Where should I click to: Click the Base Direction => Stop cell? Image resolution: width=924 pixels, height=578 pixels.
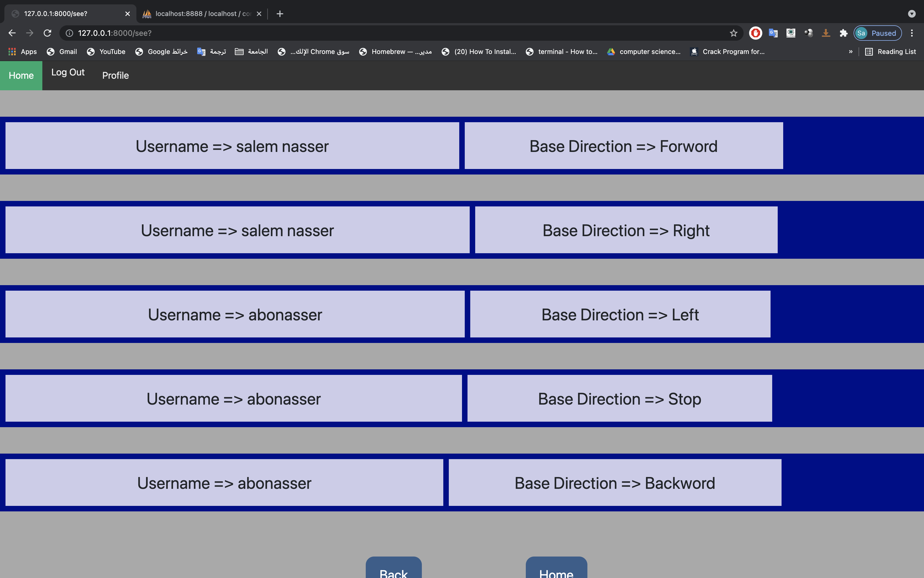[620, 398]
